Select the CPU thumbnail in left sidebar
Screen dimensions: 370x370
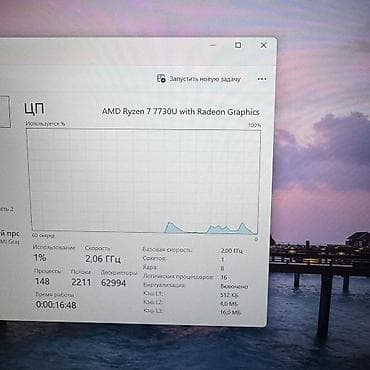tap(5, 112)
